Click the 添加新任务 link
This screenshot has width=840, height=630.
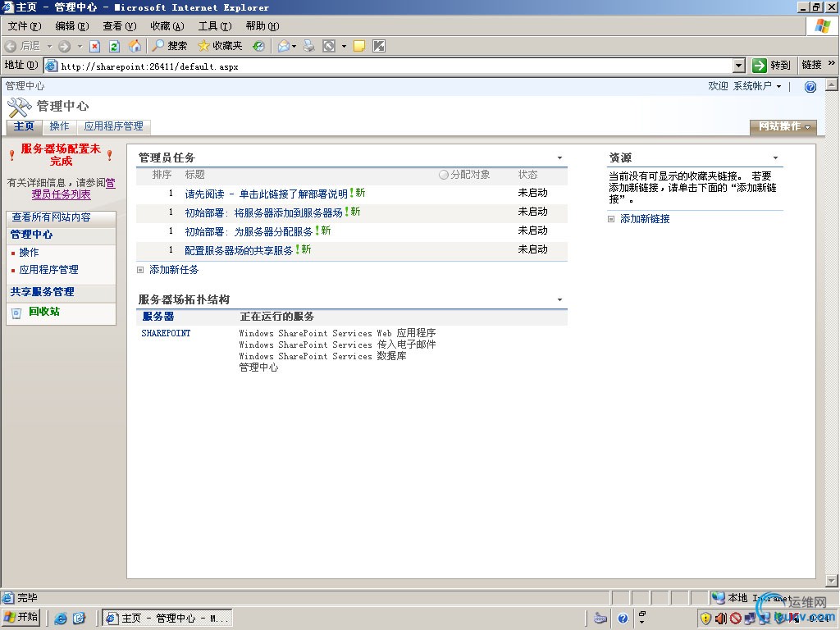pos(174,270)
